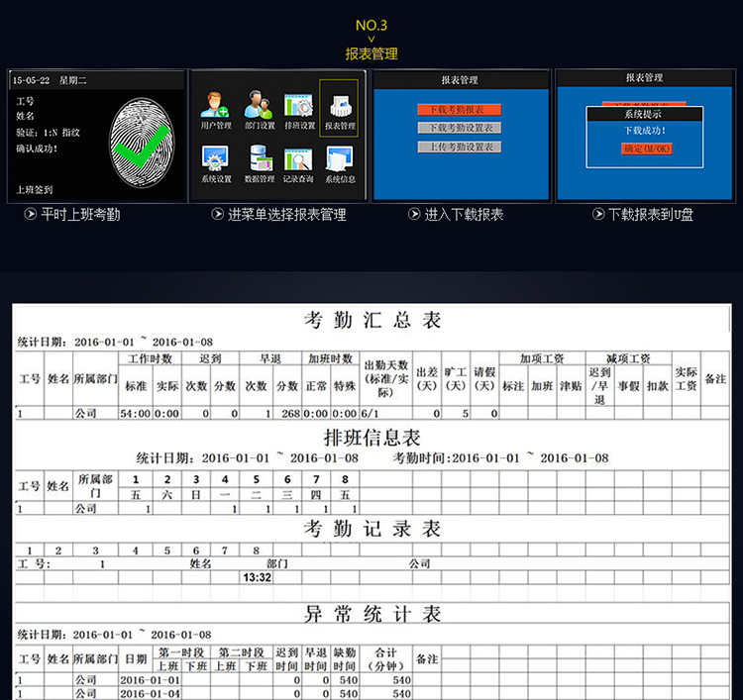Open the 部门设置 (Department Settings) icon
The width and height of the screenshot is (743, 700).
[x=259, y=109]
